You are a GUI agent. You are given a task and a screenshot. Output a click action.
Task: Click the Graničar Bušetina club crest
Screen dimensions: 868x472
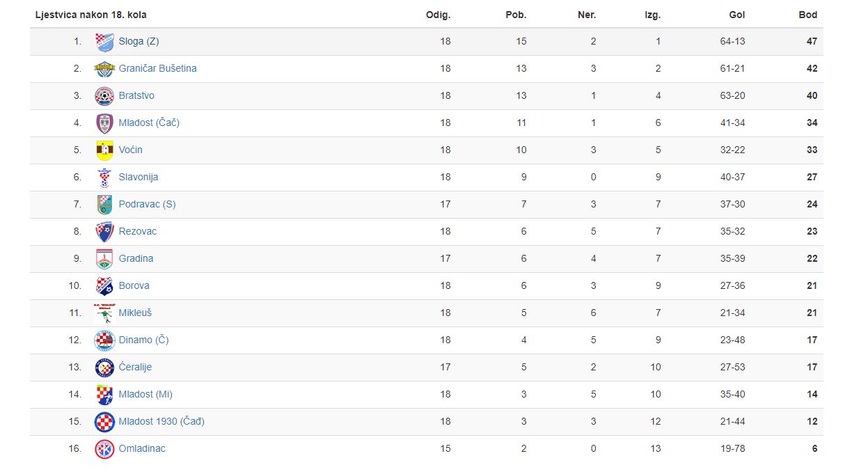click(104, 69)
